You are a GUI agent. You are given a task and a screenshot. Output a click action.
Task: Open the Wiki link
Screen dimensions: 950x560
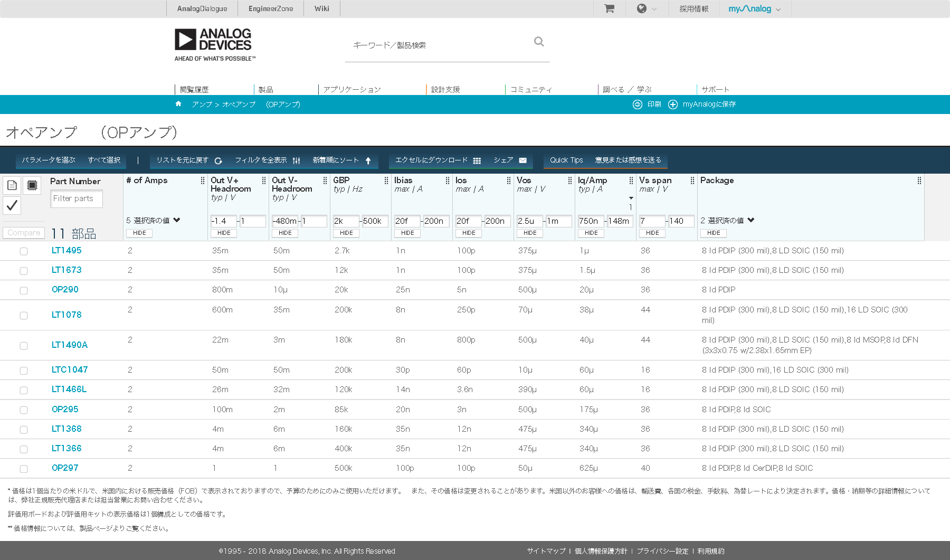[321, 8]
